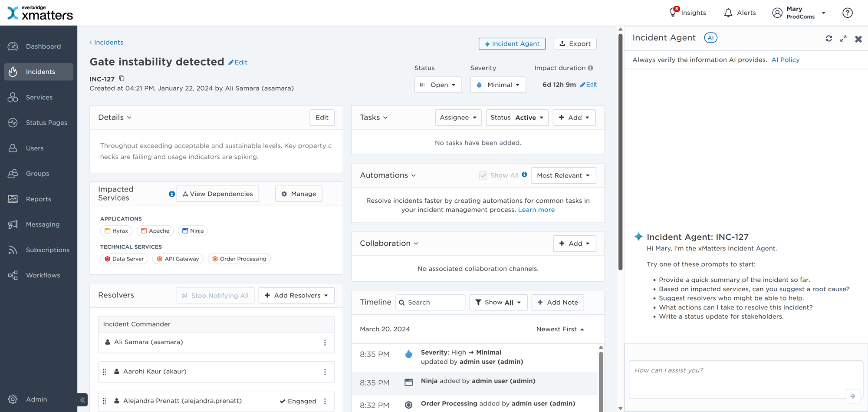Toggle the Show All automations checkbox

click(483, 175)
